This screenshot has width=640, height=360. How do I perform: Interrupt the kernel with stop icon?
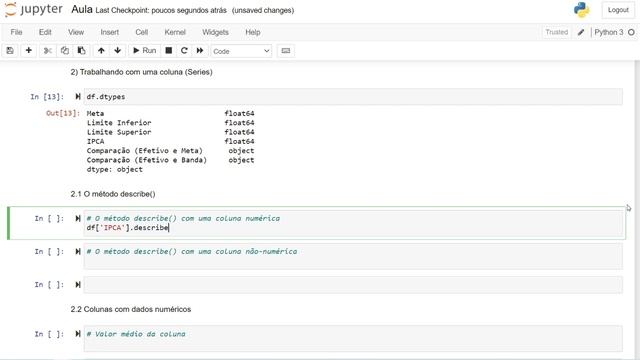169,51
